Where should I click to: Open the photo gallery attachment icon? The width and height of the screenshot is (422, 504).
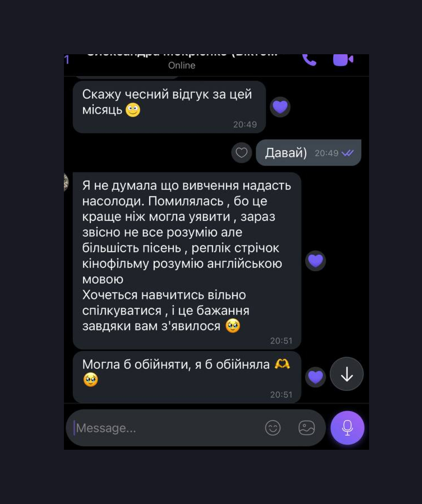(x=306, y=428)
